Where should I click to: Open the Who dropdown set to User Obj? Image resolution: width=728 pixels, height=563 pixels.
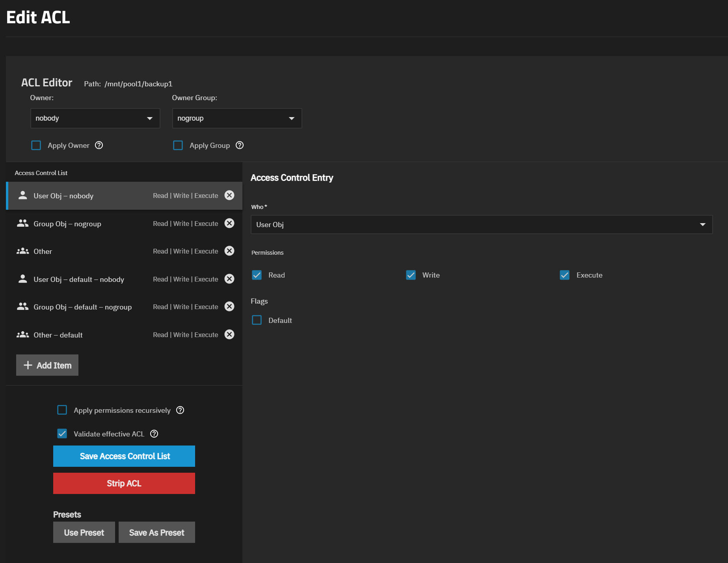pos(481,225)
